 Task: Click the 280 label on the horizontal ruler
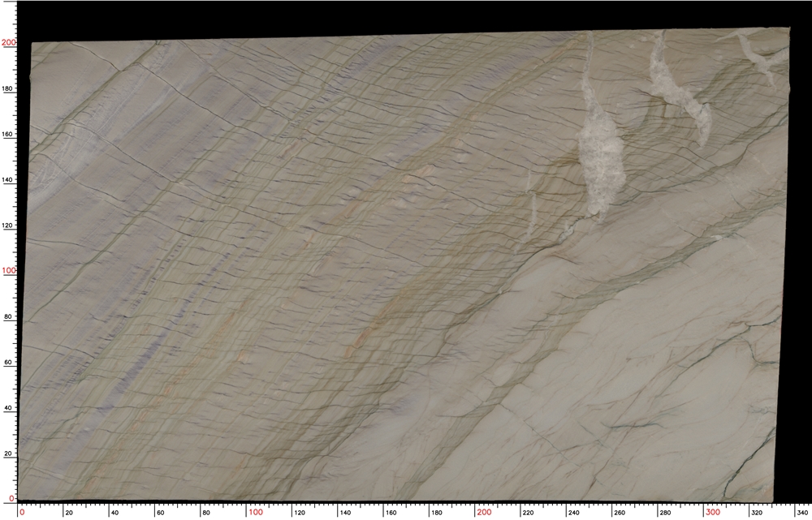(x=665, y=513)
